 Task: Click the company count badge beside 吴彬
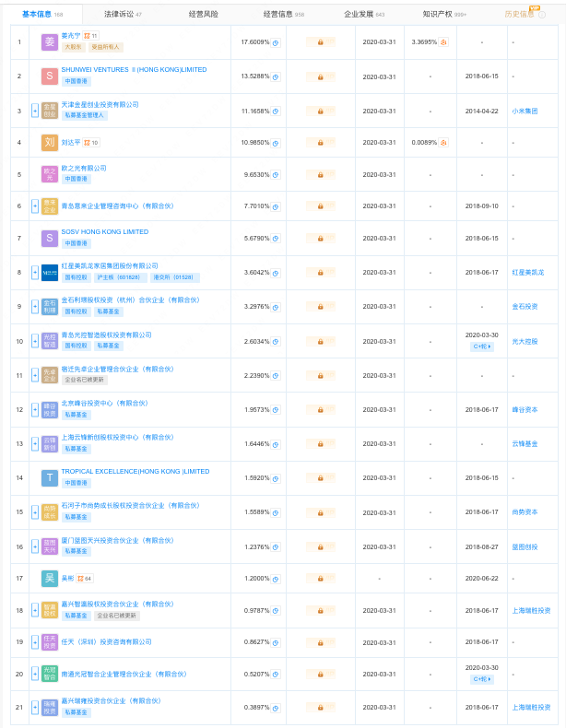pos(85,579)
